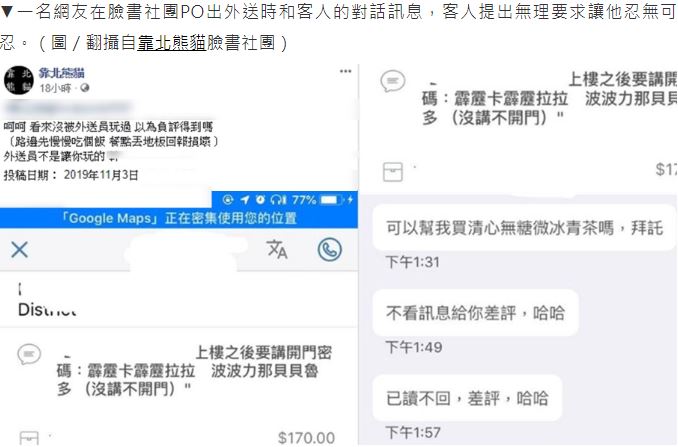Screen dimensions: 678x447
Task: Select the 不看訊息給你差評 message bubble
Action: coord(475,313)
